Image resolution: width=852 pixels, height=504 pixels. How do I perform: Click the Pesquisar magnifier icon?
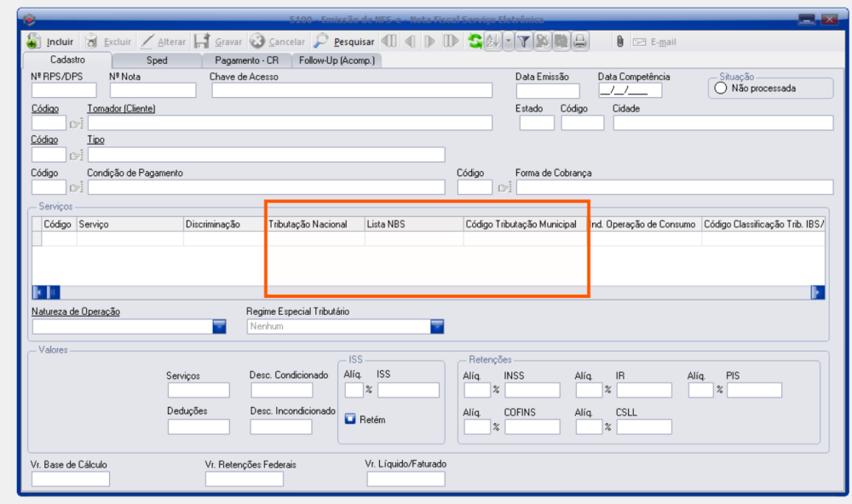(321, 41)
